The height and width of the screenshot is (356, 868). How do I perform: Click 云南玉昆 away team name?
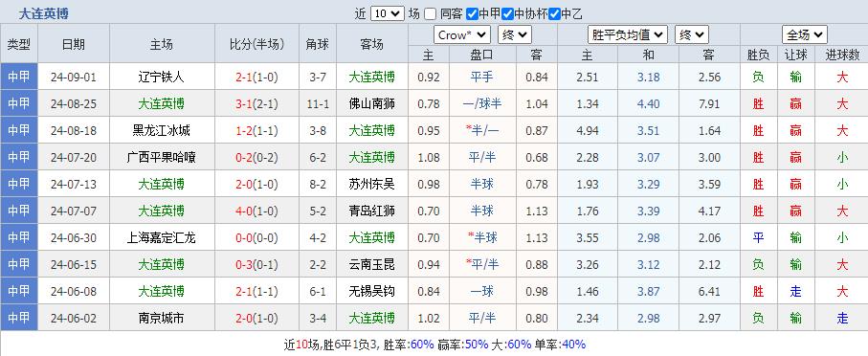click(372, 264)
